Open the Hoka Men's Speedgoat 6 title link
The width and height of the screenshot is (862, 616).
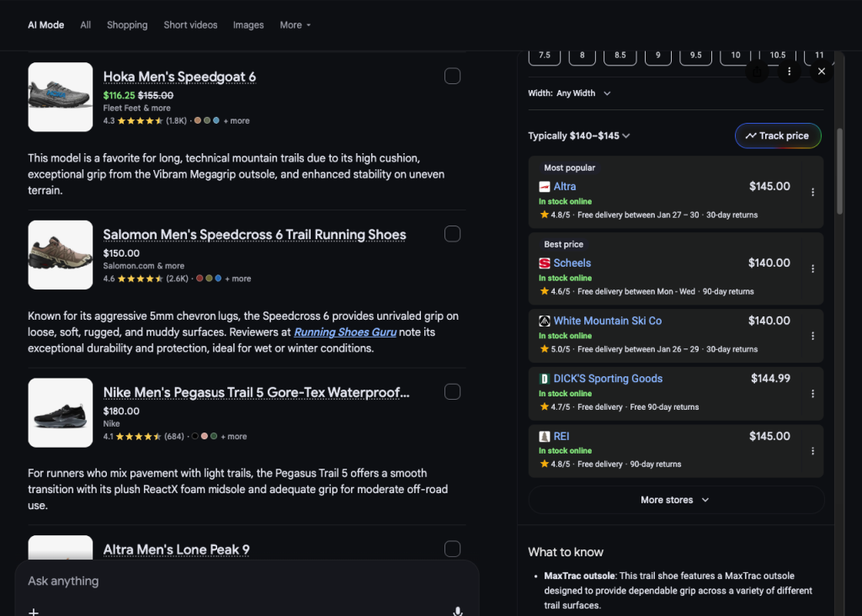click(179, 77)
